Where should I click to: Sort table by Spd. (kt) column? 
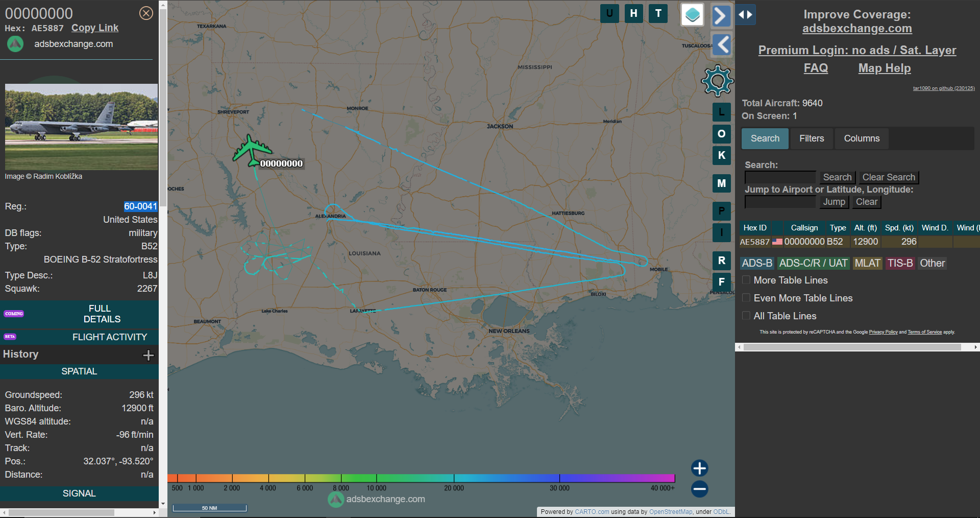(899, 228)
